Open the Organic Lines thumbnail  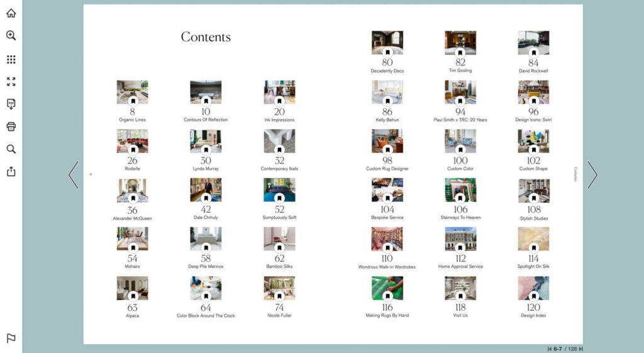[132, 92]
